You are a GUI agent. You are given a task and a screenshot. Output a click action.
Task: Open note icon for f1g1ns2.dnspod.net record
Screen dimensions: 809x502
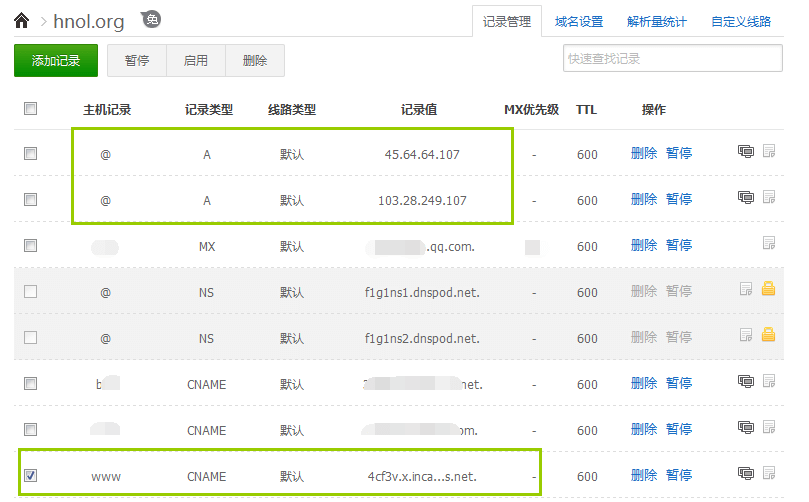746,335
